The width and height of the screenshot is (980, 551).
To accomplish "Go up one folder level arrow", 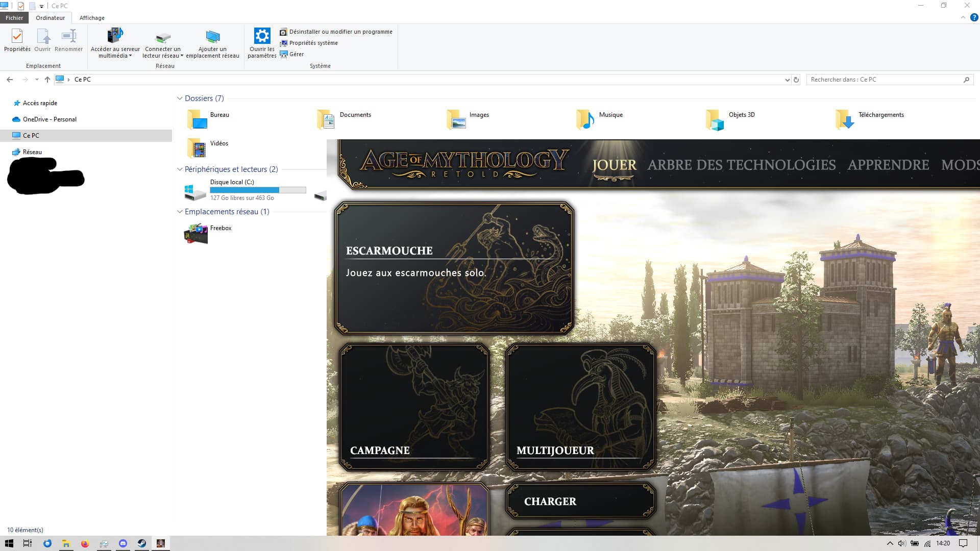I will tap(47, 80).
